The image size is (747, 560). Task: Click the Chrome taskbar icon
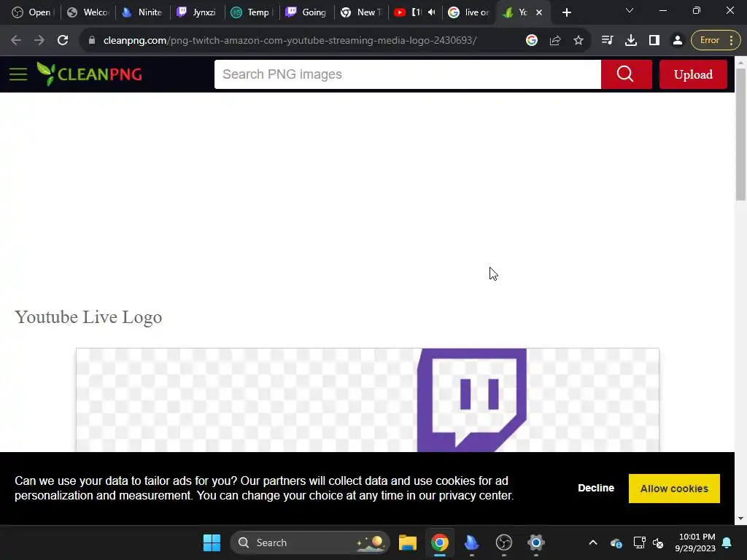tap(439, 542)
